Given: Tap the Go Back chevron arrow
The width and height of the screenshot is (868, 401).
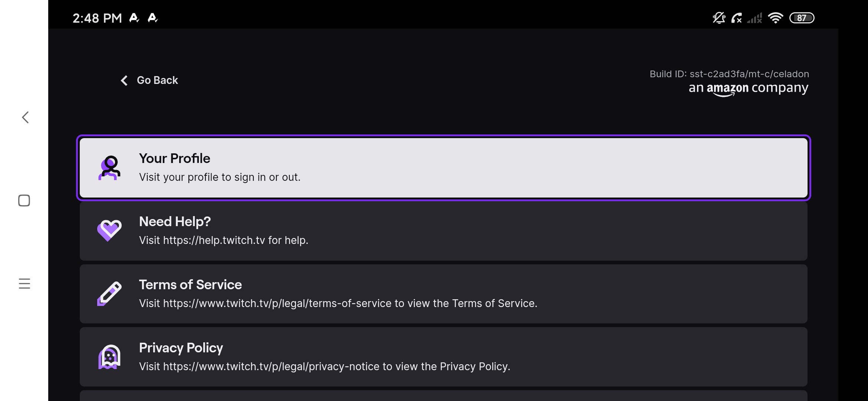Looking at the screenshot, I should point(124,81).
